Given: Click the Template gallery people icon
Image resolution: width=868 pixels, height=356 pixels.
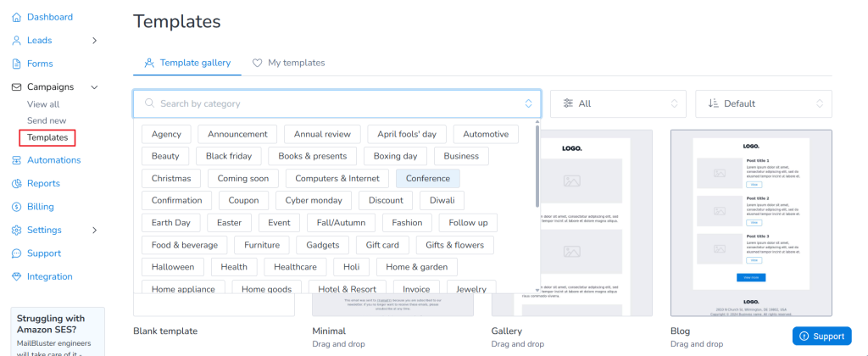Looking at the screenshot, I should click(149, 63).
